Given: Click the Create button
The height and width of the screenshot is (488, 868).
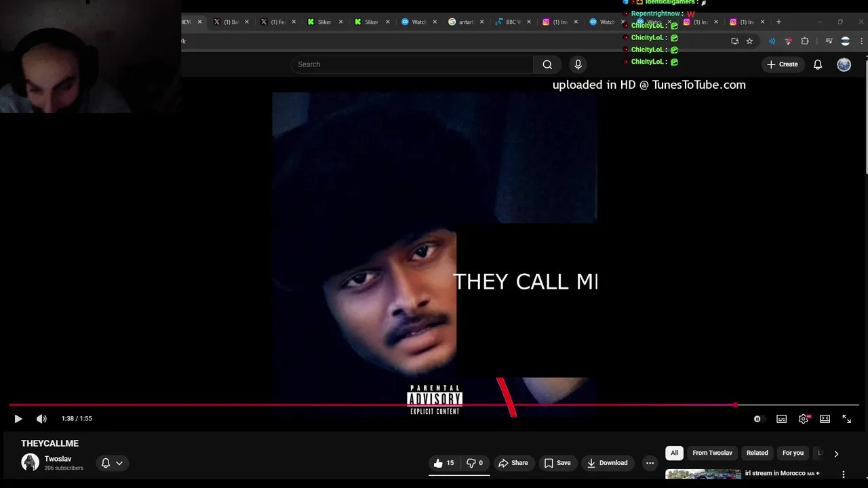Looking at the screenshot, I should 782,64.
